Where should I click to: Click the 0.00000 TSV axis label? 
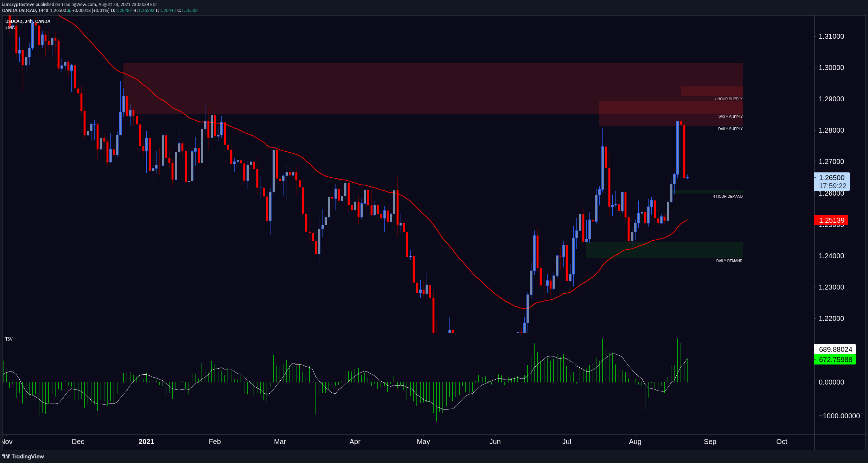[831, 382]
